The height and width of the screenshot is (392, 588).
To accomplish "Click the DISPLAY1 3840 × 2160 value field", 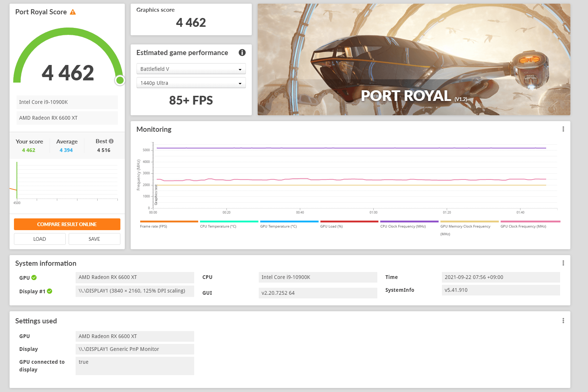I will tap(135, 291).
